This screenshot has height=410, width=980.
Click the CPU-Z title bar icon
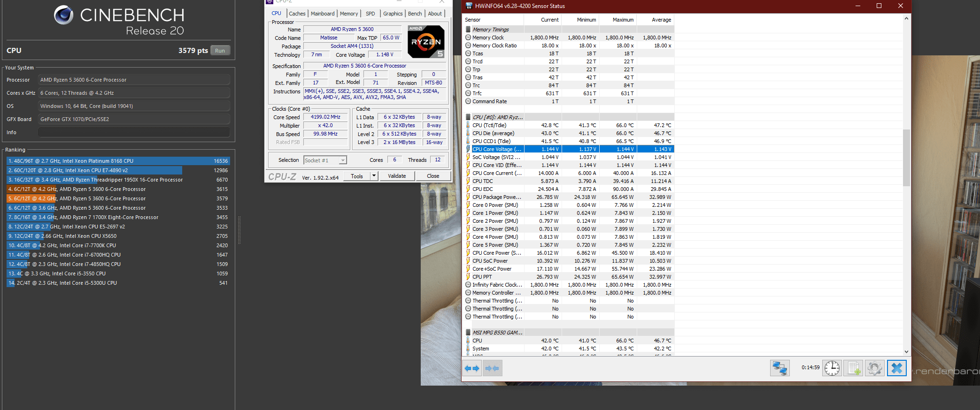[x=270, y=1]
